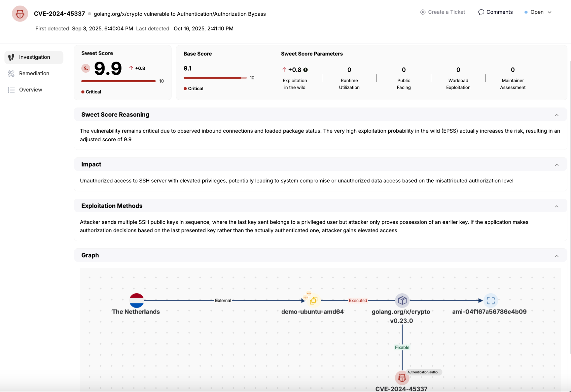
Task: Collapse the Sweet Score Reasoning section
Action: click(x=557, y=115)
